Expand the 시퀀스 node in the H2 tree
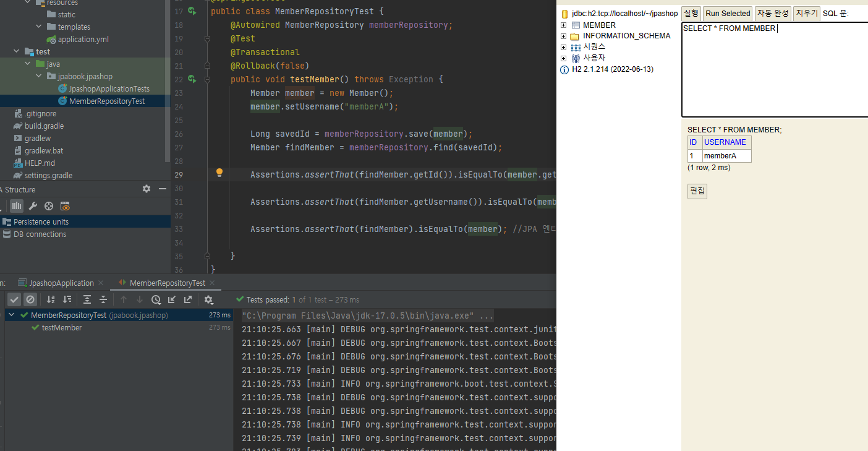 [563, 47]
